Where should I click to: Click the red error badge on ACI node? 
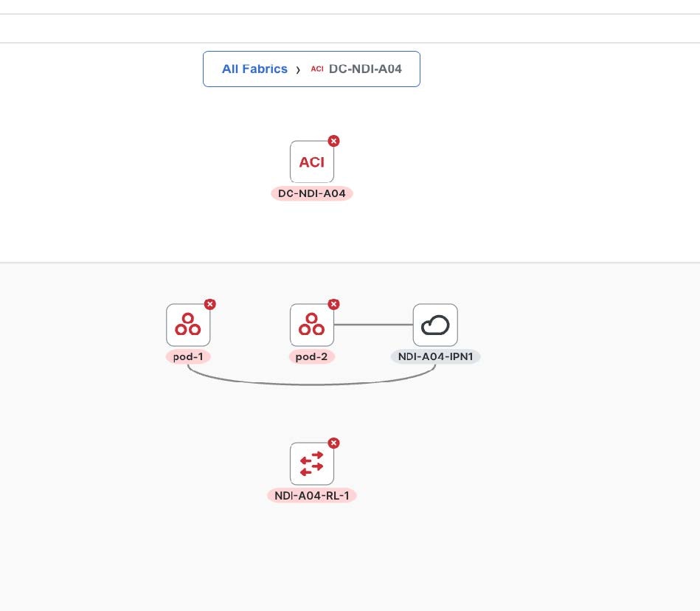(x=333, y=141)
